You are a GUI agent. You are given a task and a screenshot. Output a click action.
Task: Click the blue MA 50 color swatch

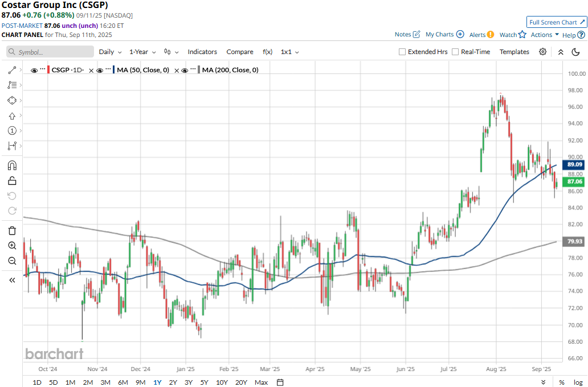[x=113, y=69]
